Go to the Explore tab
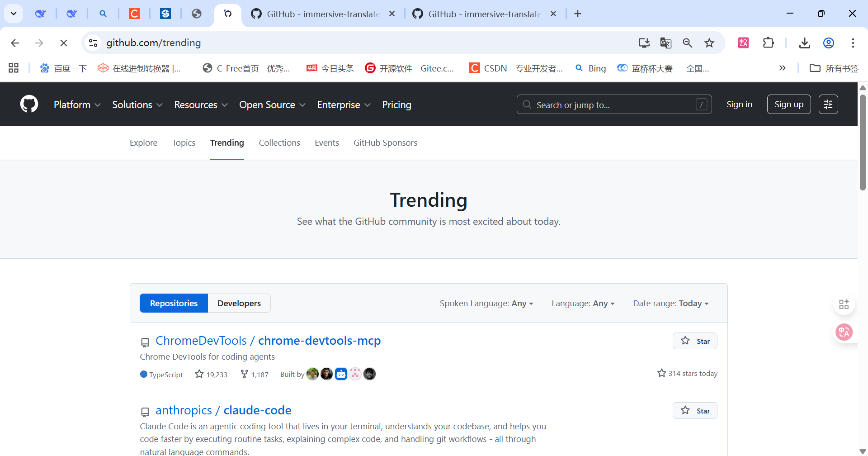The height and width of the screenshot is (456, 868). [x=143, y=142]
